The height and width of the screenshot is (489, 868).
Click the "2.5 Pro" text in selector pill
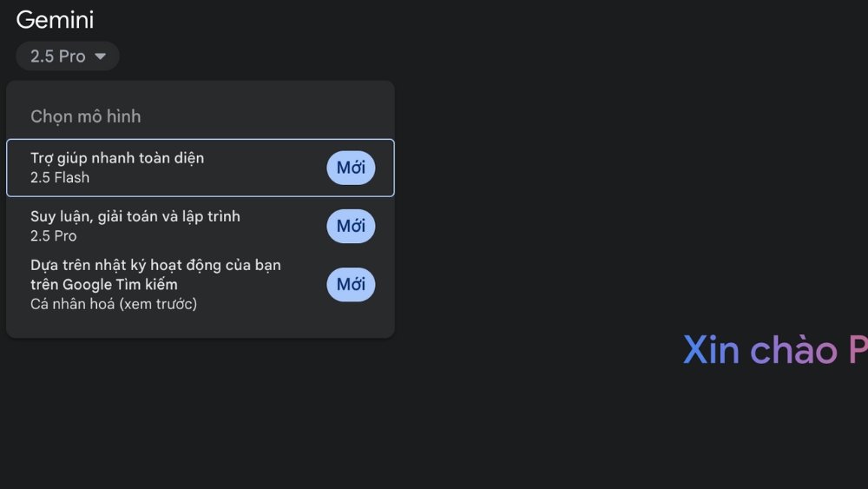(x=57, y=56)
